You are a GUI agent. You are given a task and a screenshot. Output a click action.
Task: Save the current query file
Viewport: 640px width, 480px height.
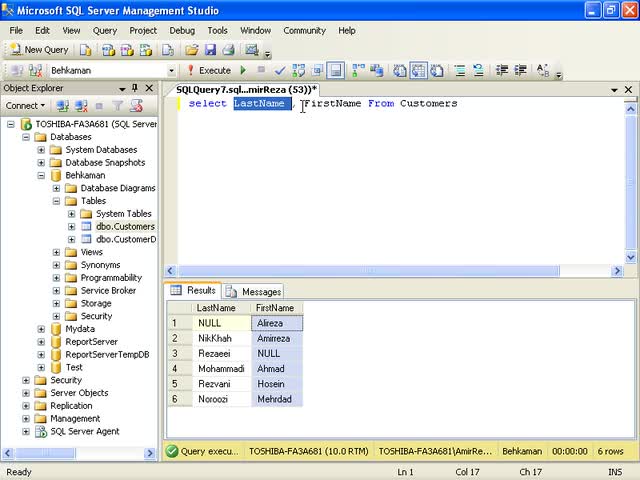click(210, 50)
